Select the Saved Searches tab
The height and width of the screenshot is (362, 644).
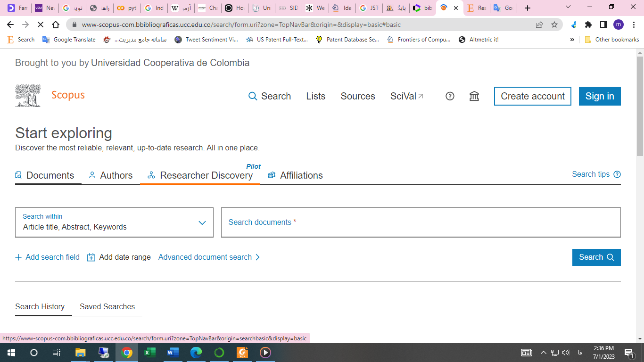click(107, 306)
